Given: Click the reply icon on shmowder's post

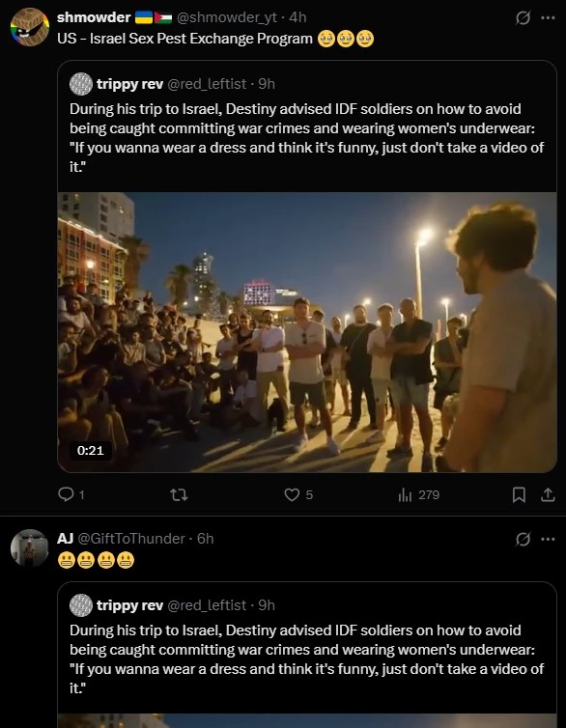Looking at the screenshot, I should (x=66, y=495).
